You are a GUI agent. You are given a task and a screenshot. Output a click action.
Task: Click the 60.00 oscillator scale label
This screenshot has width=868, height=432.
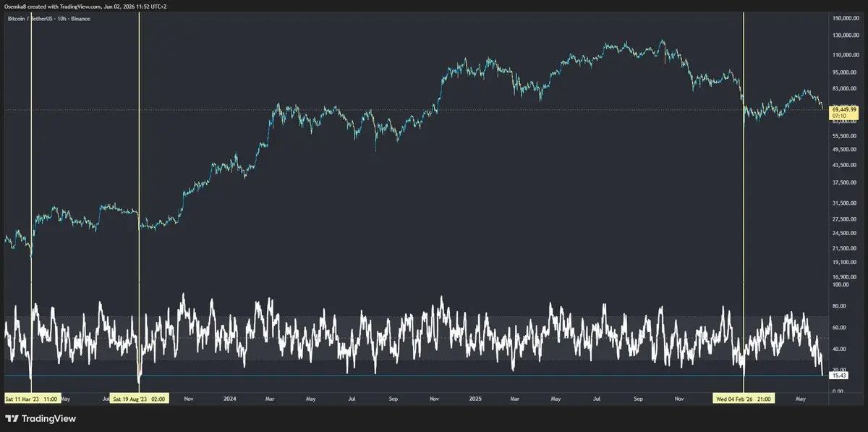839,327
